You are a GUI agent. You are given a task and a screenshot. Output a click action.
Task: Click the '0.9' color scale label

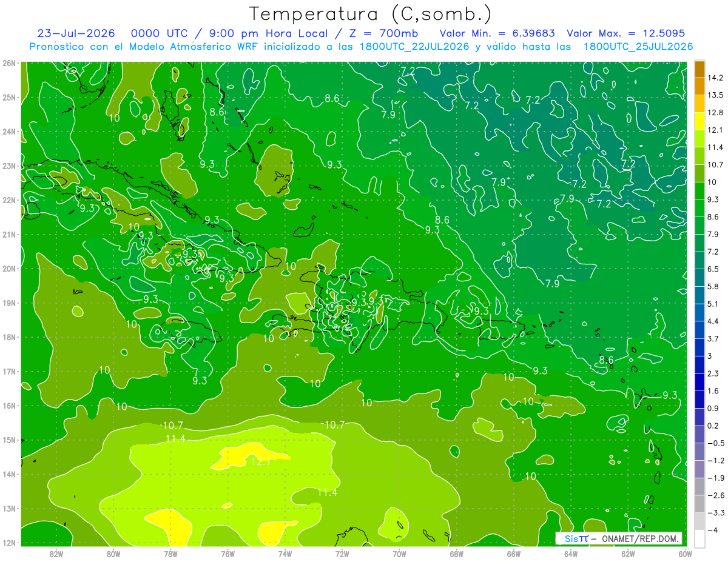pyautogui.click(x=713, y=409)
